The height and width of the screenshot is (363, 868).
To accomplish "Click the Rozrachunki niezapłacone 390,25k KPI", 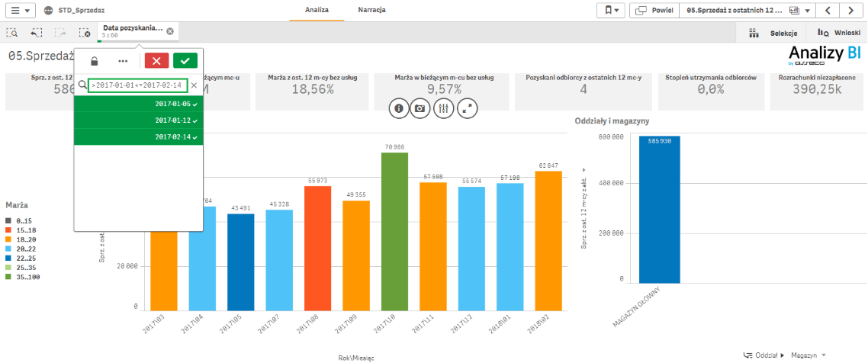I will coord(817,92).
